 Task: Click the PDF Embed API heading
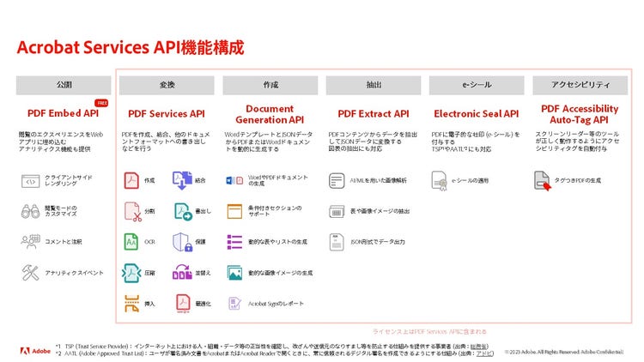[x=63, y=113]
